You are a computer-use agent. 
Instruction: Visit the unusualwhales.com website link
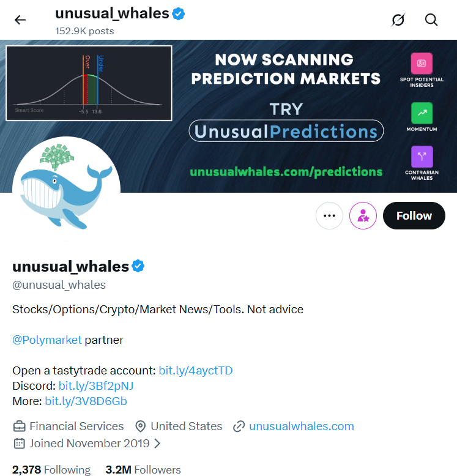pyautogui.click(x=301, y=426)
